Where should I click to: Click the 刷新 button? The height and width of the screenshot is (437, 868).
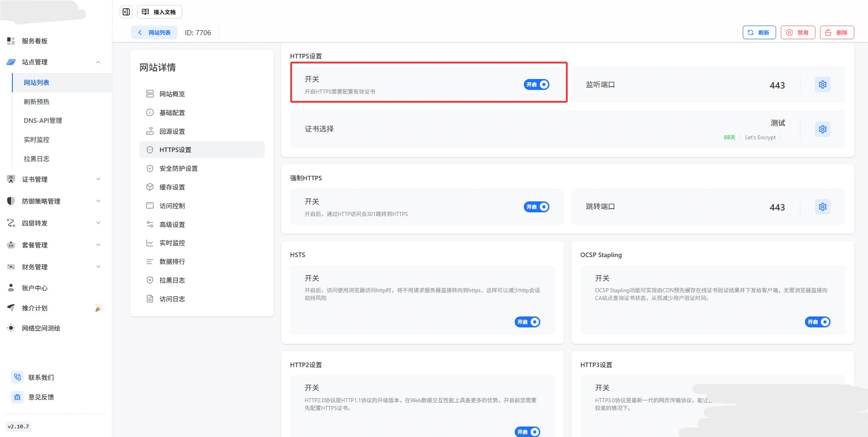[759, 32]
